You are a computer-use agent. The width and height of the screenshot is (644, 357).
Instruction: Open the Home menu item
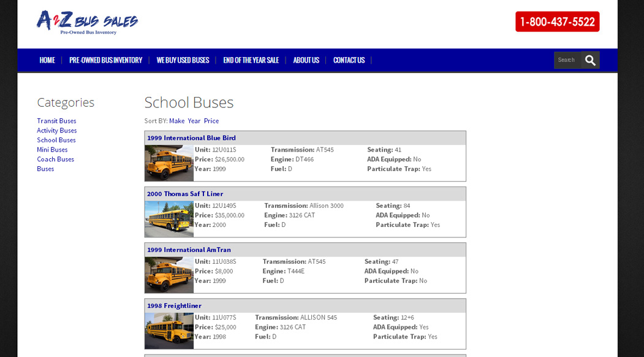[47, 60]
